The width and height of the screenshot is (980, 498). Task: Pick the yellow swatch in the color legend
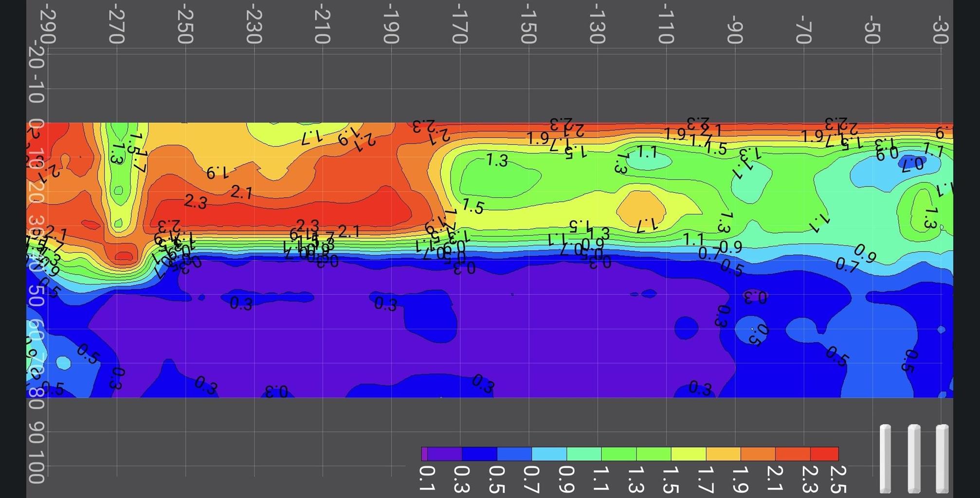pyautogui.click(x=688, y=454)
